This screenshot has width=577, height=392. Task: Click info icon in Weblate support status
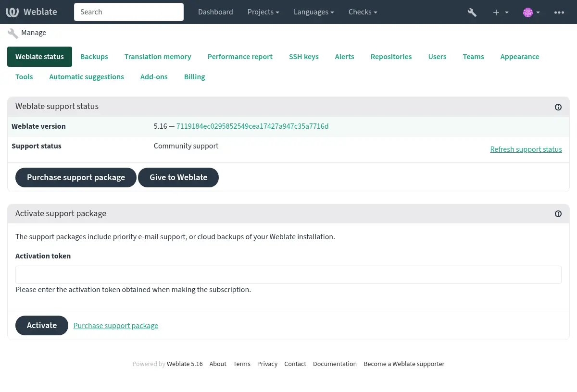click(558, 107)
